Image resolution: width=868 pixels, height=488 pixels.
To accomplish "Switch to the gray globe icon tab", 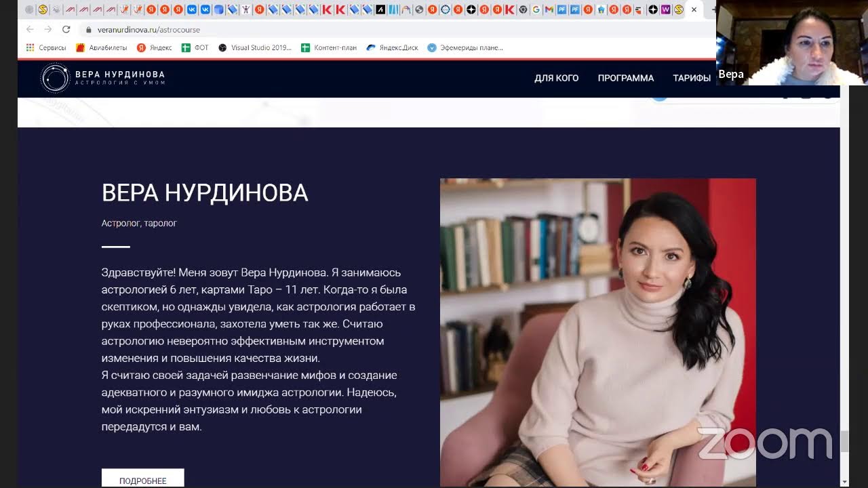I will (x=419, y=9).
